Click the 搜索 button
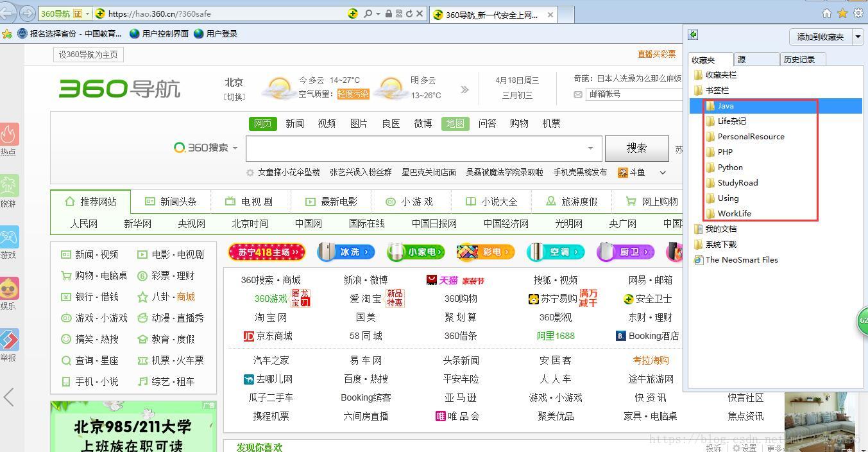868x452 pixels. click(x=636, y=148)
